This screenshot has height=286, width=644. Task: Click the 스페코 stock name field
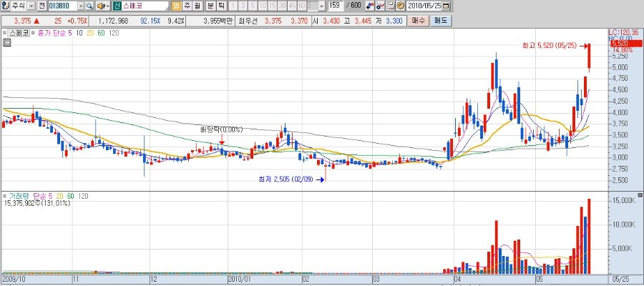pos(145,6)
